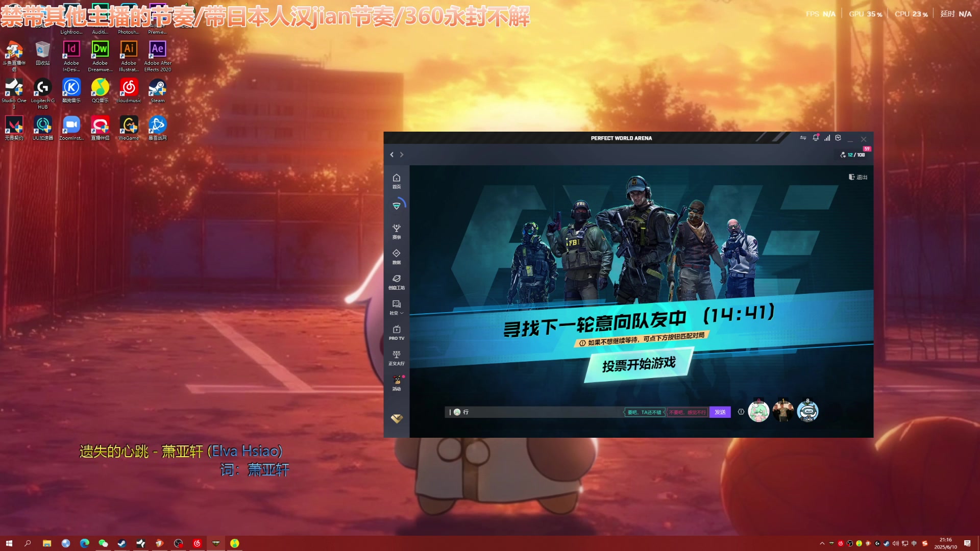Open File Explorer from the taskbar

46,543
